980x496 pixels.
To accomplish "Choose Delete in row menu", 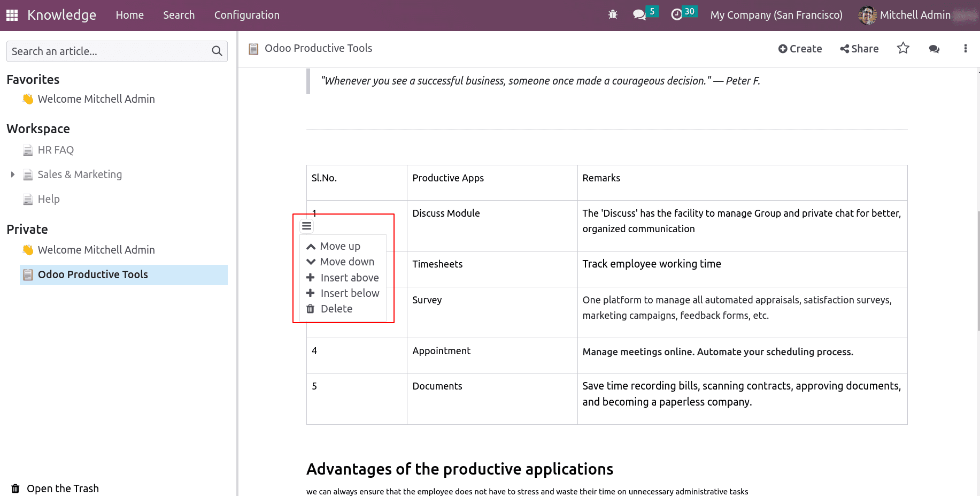I will tap(329, 309).
